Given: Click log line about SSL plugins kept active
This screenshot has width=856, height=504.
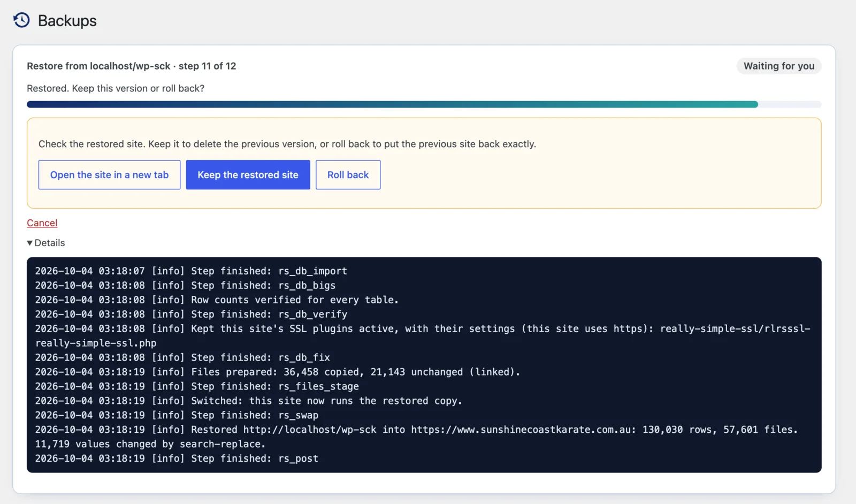Looking at the screenshot, I should (423, 335).
